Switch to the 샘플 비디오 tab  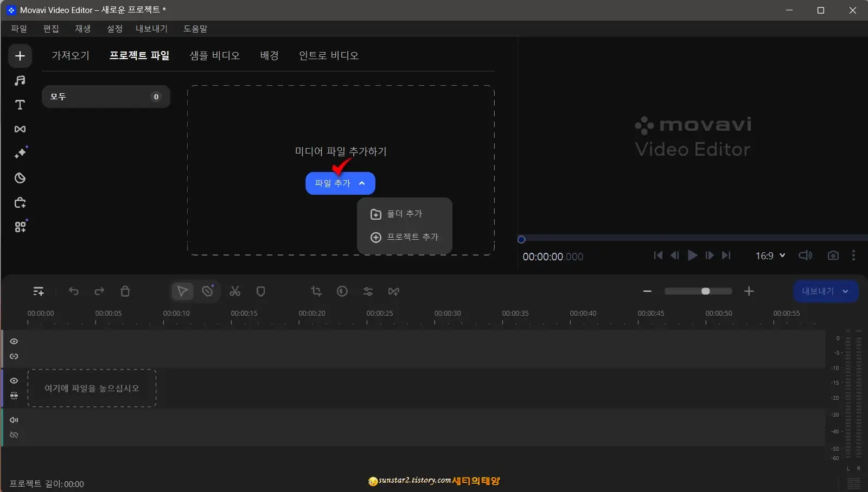click(x=215, y=55)
